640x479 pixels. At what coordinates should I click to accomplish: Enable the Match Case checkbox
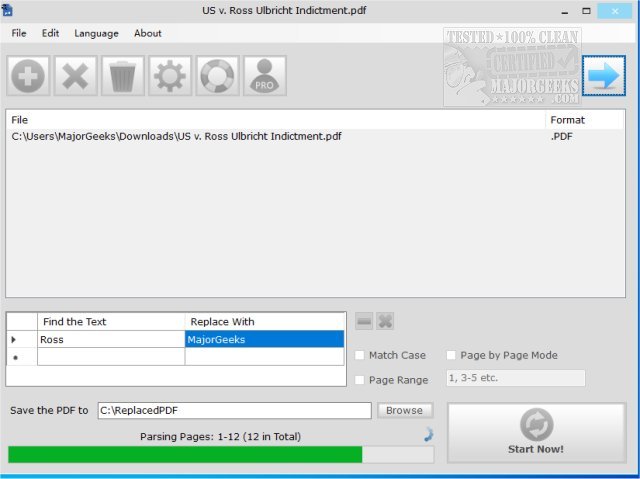360,355
